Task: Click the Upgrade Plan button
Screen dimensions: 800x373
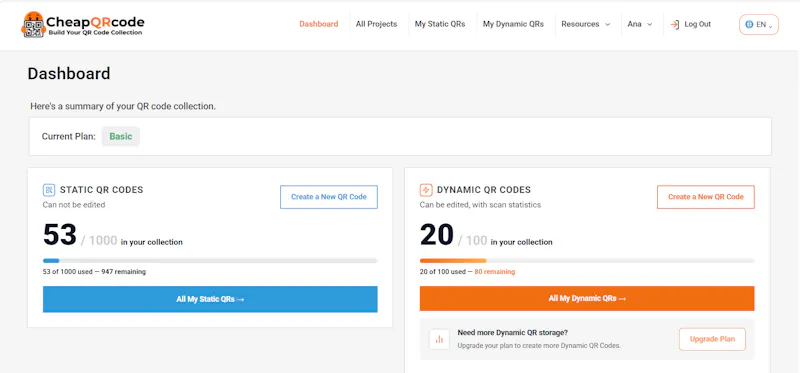Action: 712,339
